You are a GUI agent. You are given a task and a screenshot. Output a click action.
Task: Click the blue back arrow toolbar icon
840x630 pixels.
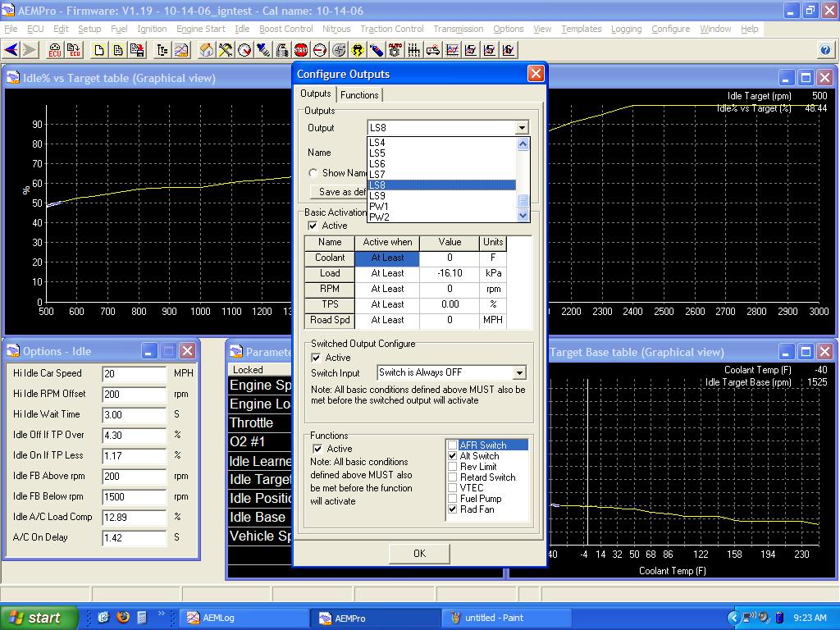[11, 50]
